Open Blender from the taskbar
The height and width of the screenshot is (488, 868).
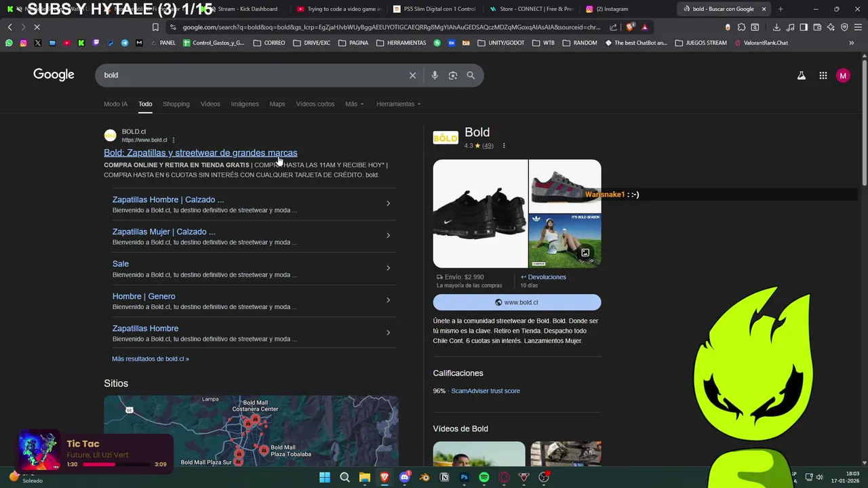tap(425, 477)
